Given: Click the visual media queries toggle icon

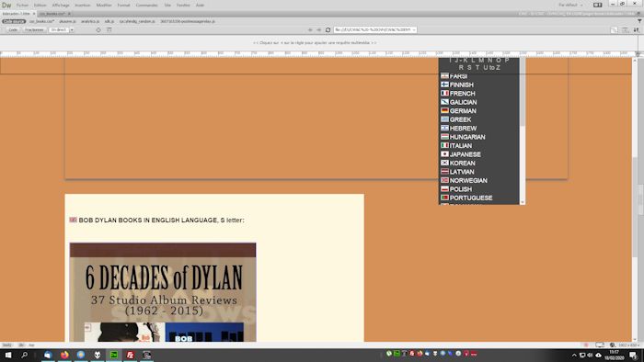Looking at the screenshot, I should click(109, 30).
